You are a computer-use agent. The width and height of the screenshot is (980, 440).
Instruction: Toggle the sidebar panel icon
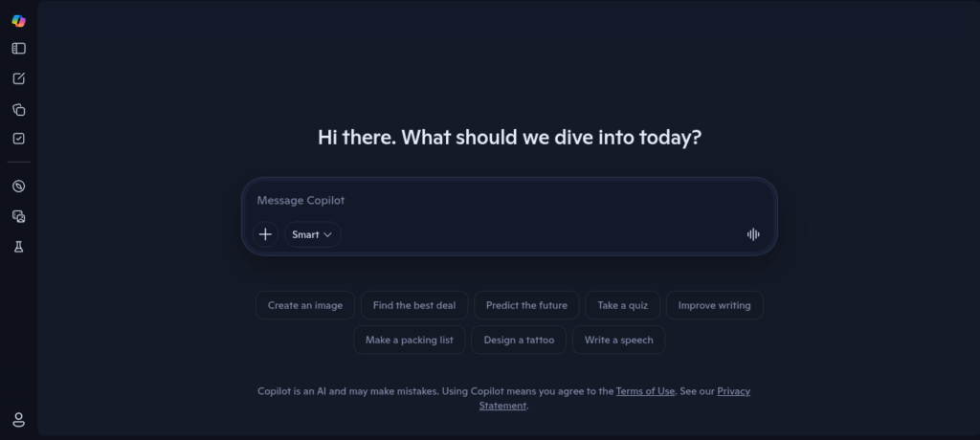19,48
